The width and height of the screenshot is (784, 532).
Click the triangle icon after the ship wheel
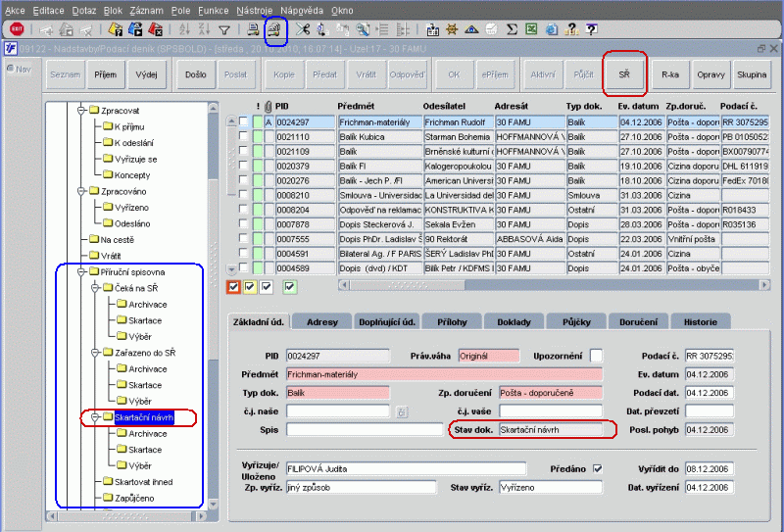[471, 29]
